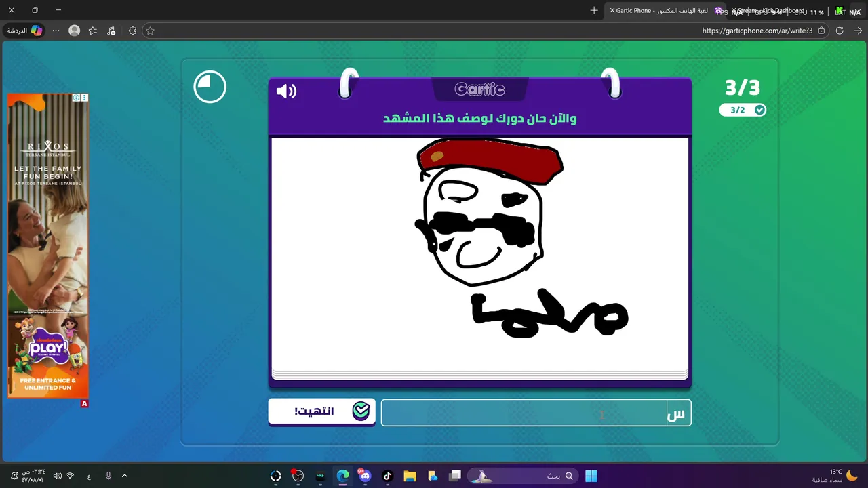Viewport: 868px width, 488px height.
Task: Open the clock and date panel
Action: pyautogui.click(x=33, y=476)
